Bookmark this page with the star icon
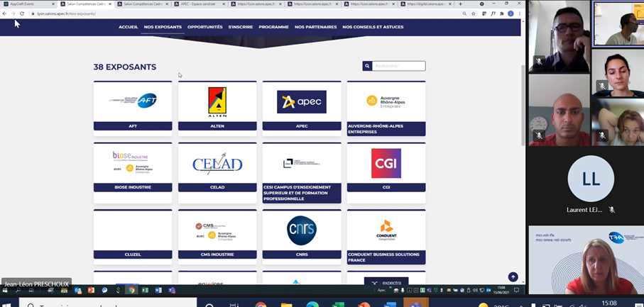The width and height of the screenshot is (644, 307). pyautogui.click(x=473, y=13)
